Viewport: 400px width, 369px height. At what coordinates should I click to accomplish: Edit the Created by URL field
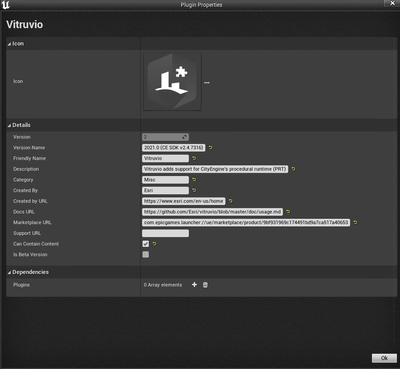pyautogui.click(x=184, y=201)
